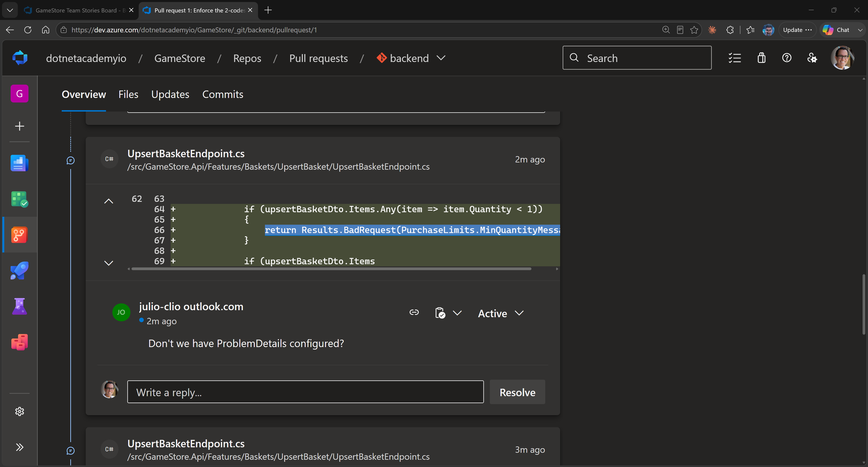Expand the sidebar with double-chevron icon

click(x=19, y=447)
